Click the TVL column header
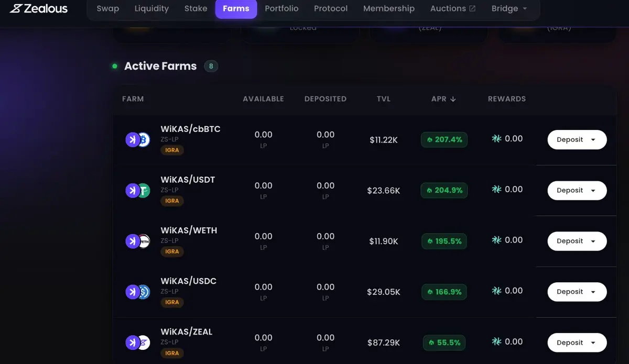 point(384,99)
